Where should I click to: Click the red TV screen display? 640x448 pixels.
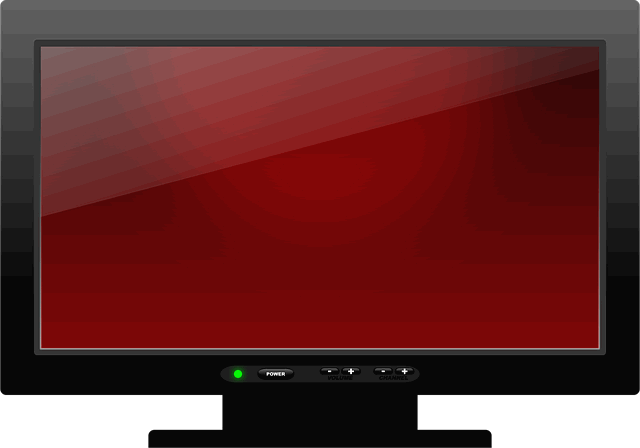coord(320,197)
